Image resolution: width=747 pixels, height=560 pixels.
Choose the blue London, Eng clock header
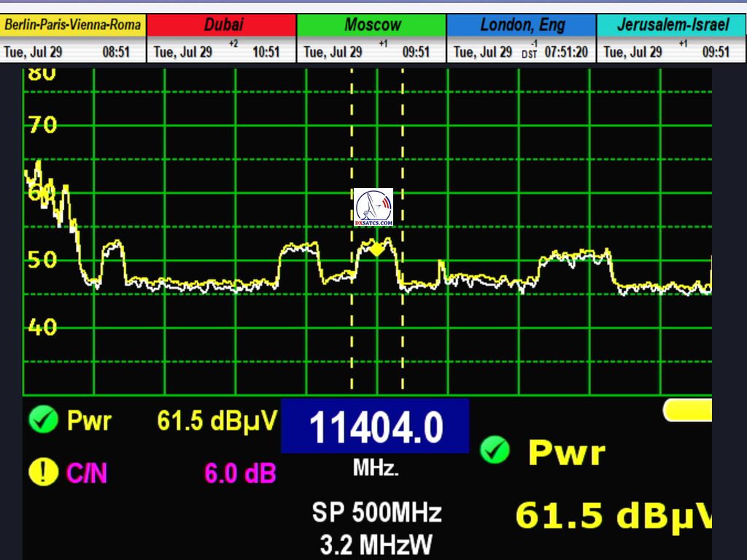point(522,25)
